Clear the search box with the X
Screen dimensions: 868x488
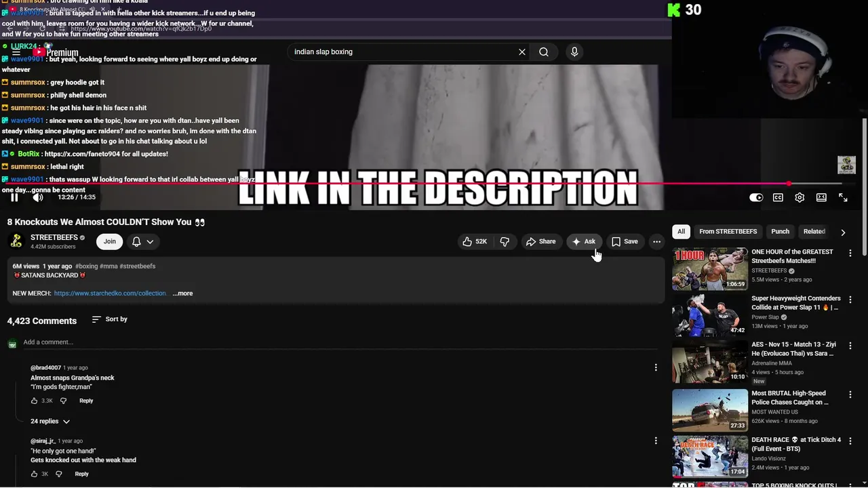tap(522, 52)
